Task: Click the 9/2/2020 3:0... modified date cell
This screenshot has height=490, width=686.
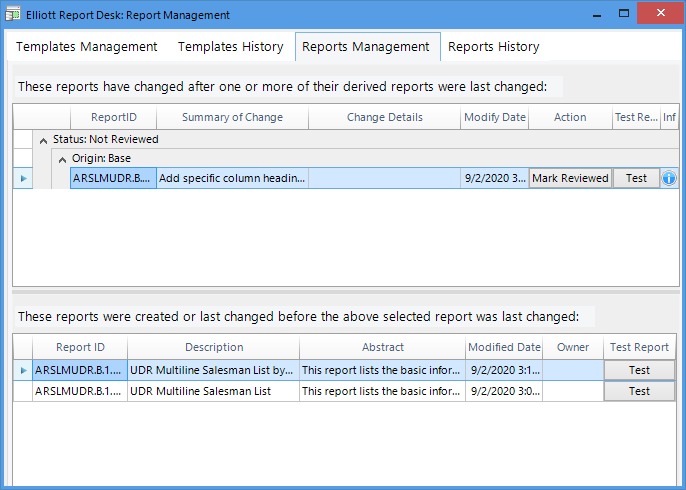Action: [504, 391]
